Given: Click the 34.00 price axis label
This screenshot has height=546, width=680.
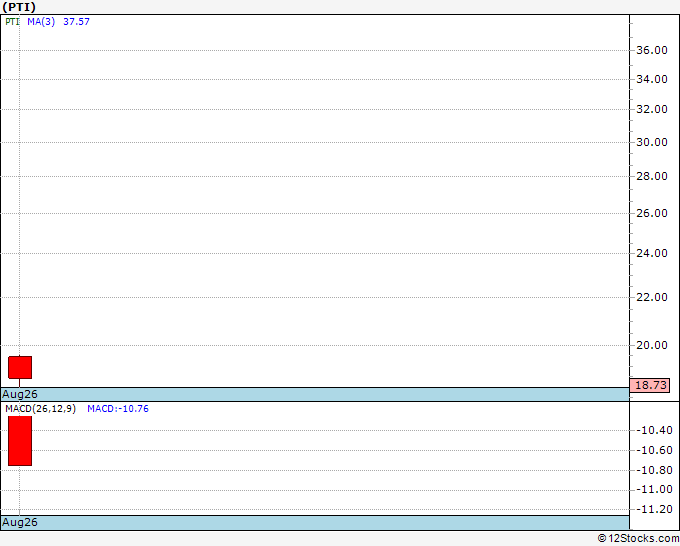Looking at the screenshot, I should pos(652,79).
